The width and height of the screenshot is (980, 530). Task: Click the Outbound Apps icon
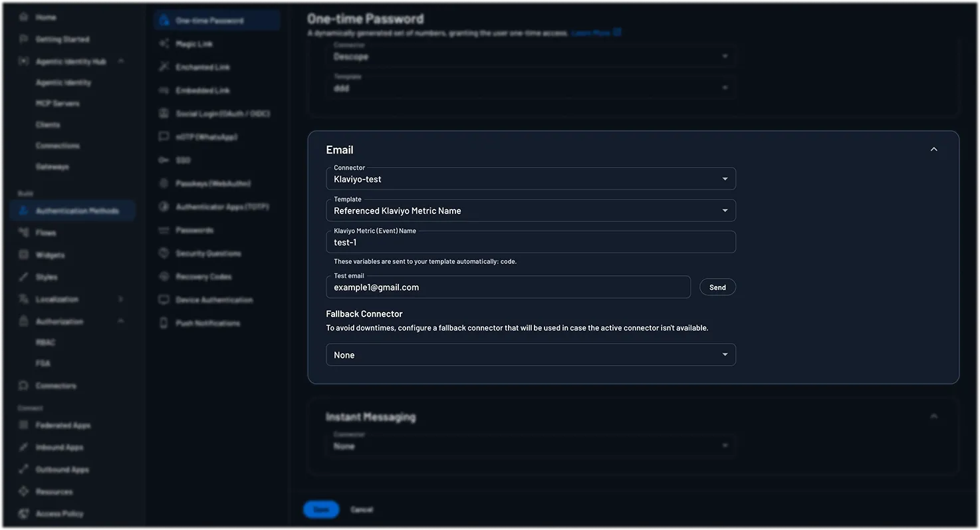pyautogui.click(x=24, y=469)
